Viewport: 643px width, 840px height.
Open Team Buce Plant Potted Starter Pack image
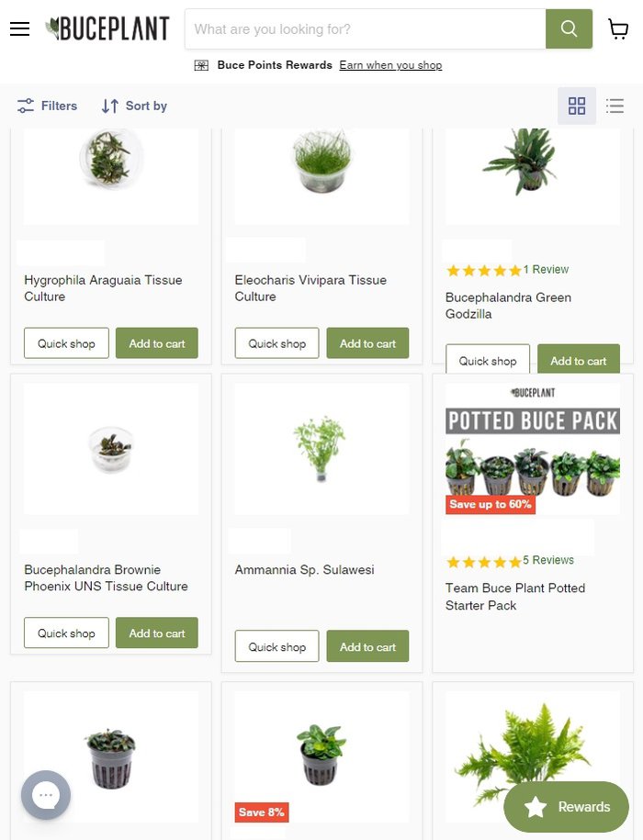[533, 449]
